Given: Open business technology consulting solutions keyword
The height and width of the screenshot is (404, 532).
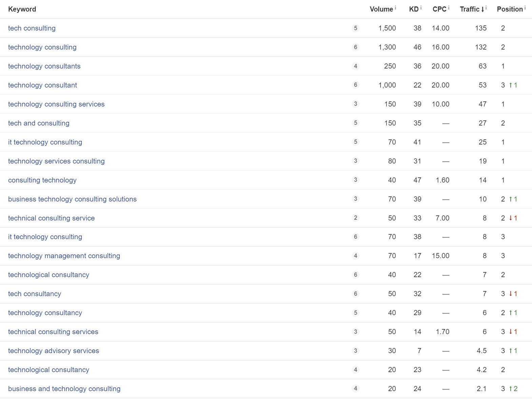Looking at the screenshot, I should 72,199.
